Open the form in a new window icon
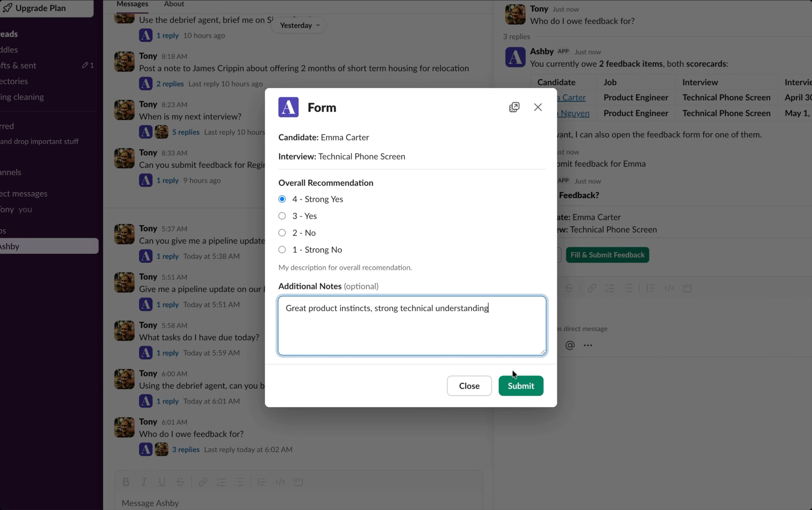Image resolution: width=812 pixels, height=510 pixels. [514, 107]
